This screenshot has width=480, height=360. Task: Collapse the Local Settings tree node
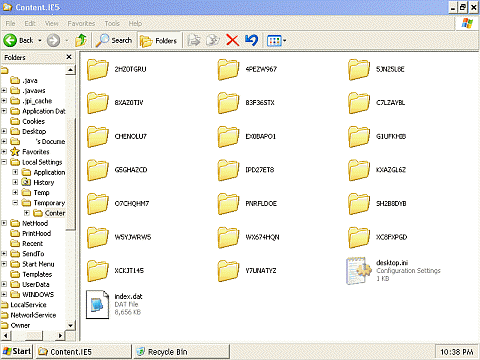click(x=4, y=162)
